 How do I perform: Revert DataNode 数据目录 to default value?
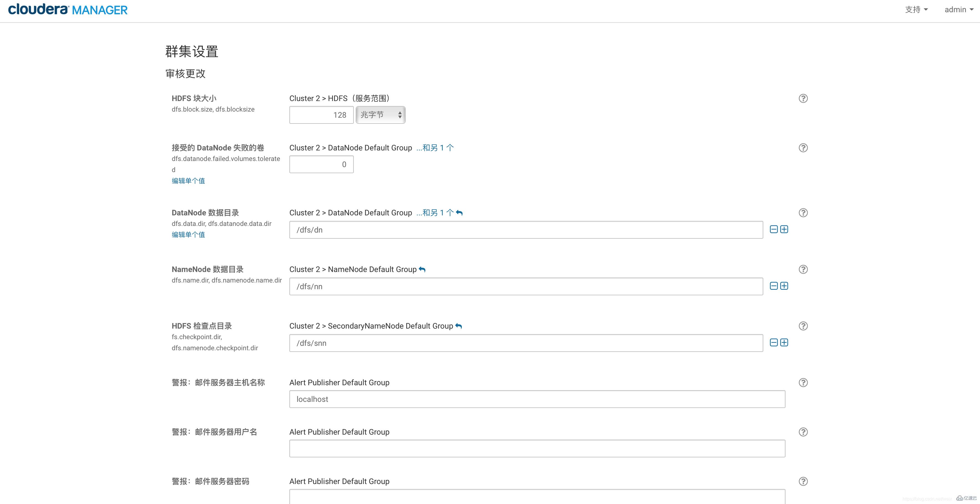[x=459, y=213]
